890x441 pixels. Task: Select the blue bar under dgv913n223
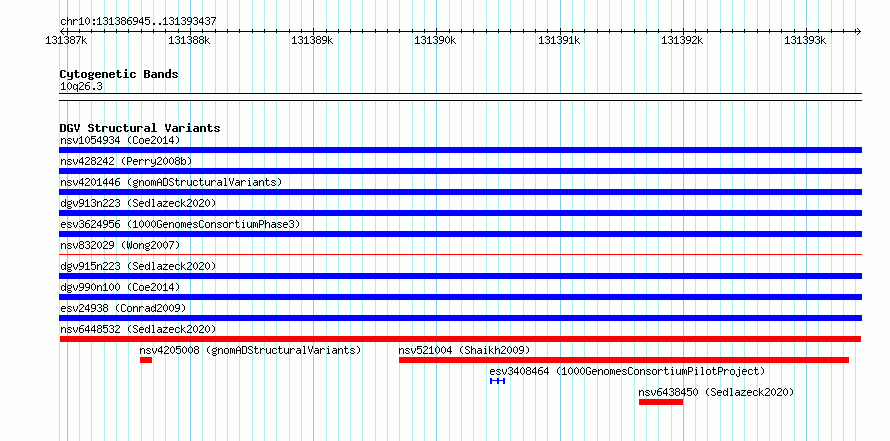[x=460, y=213]
